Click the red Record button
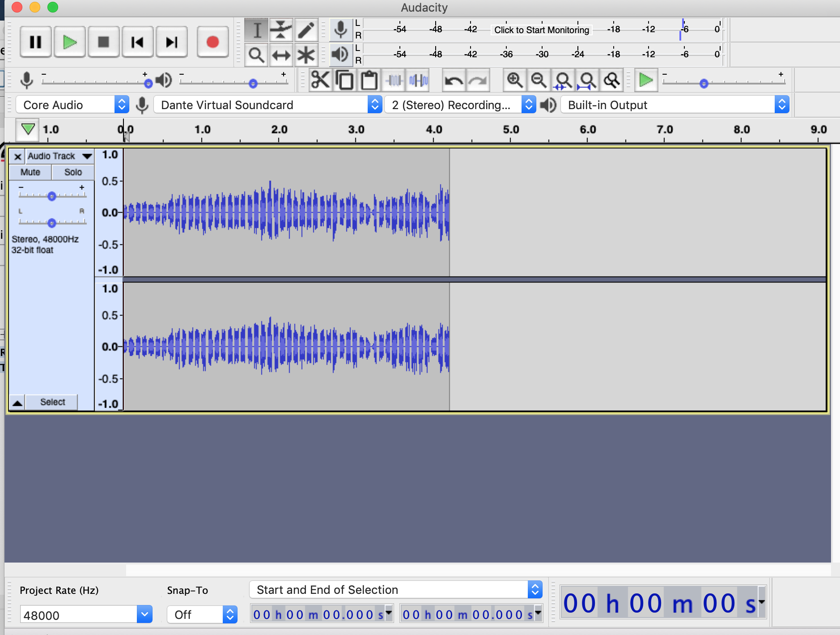This screenshot has width=840, height=635. click(212, 42)
